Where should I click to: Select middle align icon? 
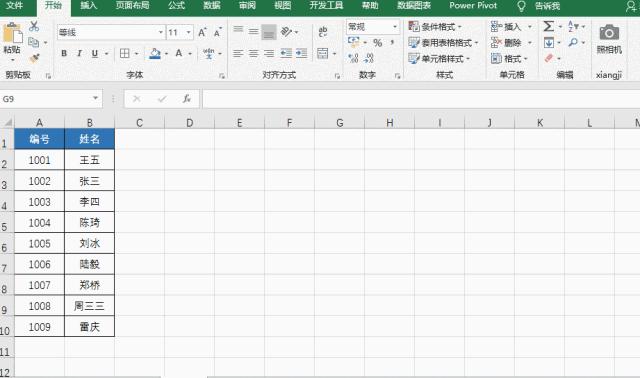[x=253, y=31]
